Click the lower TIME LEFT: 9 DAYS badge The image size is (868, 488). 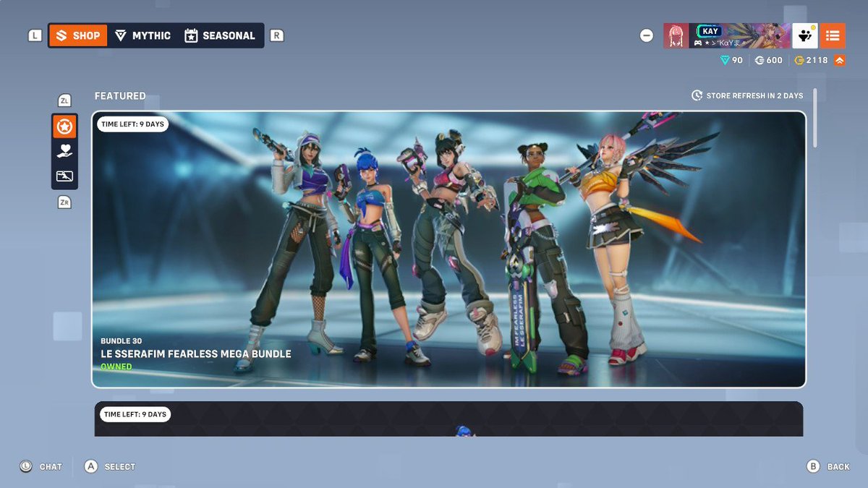(x=135, y=414)
